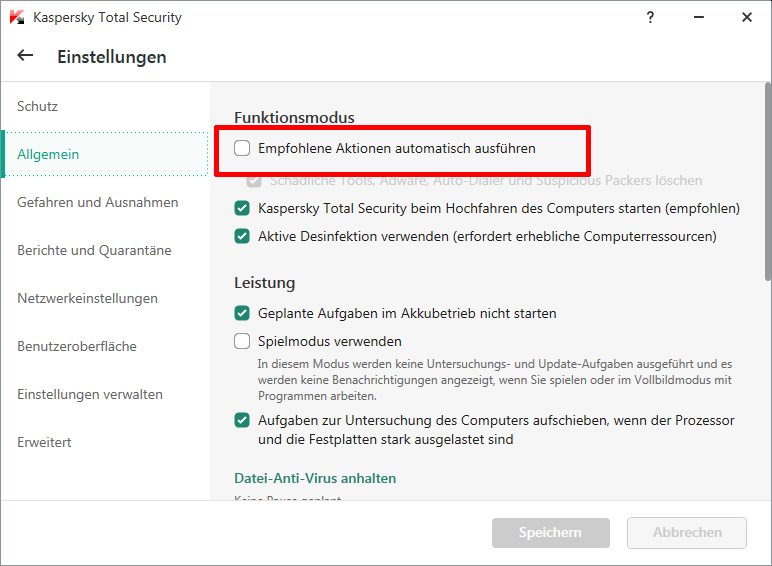Uncheck Geplante Aufgaben im Akkubetrieb nicht starten
This screenshot has width=772, height=566.
click(242, 313)
